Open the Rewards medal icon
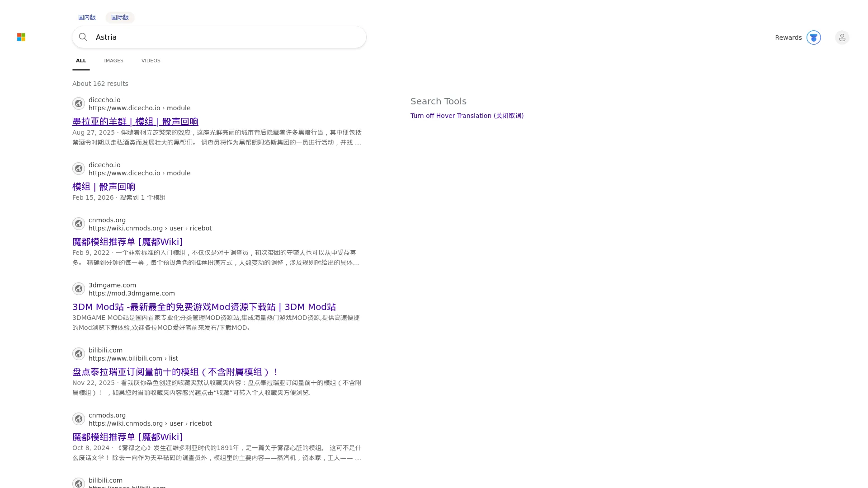 pos(813,38)
